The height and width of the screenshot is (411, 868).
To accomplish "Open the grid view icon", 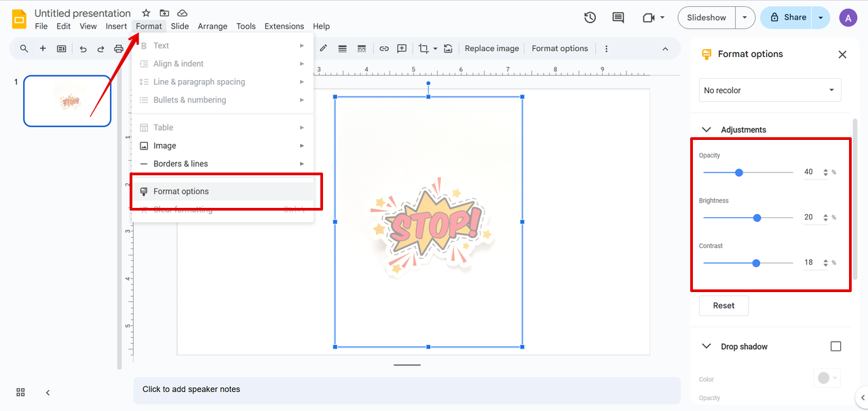I will (x=20, y=392).
